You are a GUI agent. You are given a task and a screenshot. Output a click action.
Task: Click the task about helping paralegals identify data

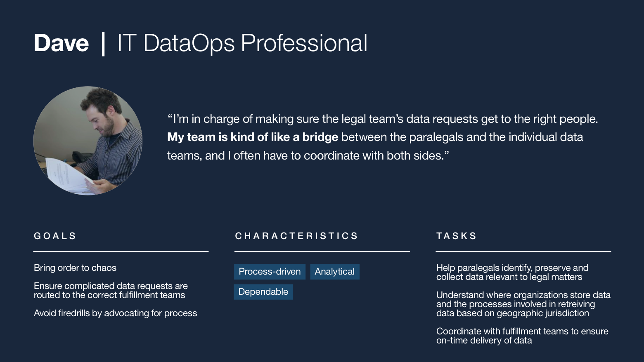tap(512, 273)
